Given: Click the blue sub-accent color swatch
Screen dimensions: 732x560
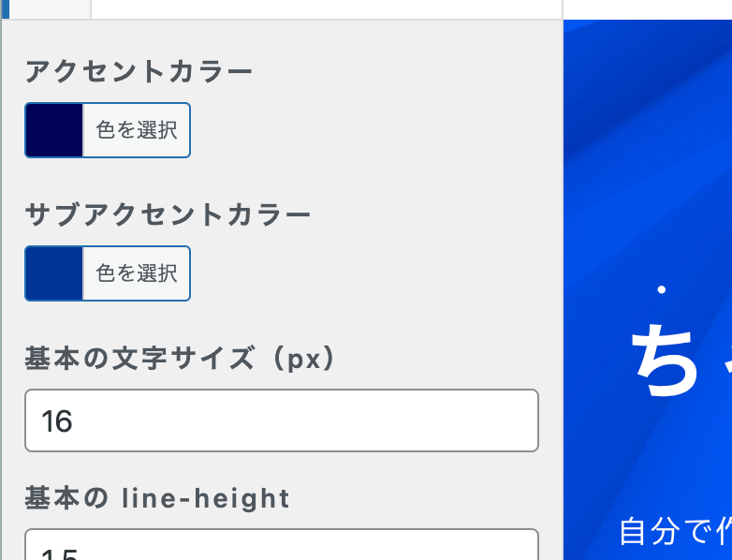Looking at the screenshot, I should pos(54,273).
